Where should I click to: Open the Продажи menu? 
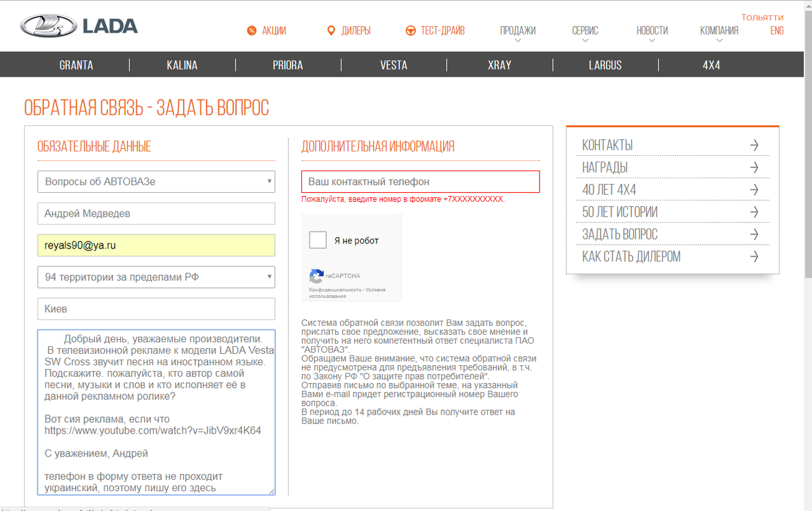click(518, 31)
